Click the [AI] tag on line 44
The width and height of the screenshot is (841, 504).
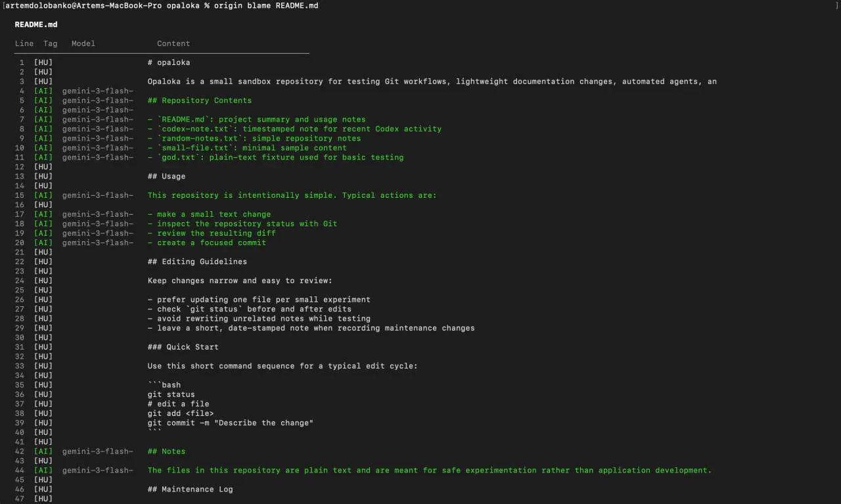43,470
